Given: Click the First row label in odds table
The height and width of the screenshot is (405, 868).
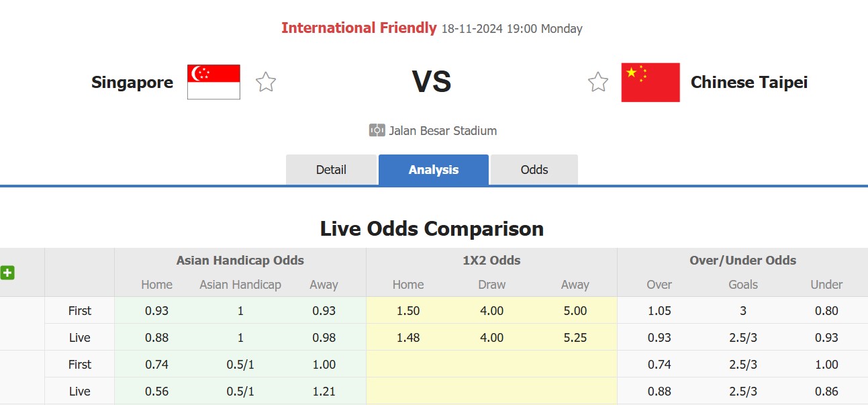Looking at the screenshot, I should click(x=79, y=310).
